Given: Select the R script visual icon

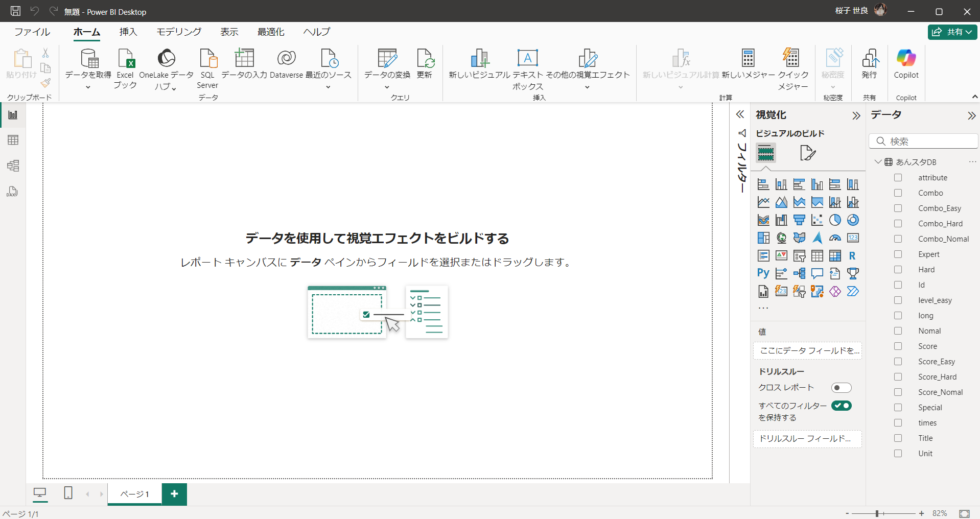Looking at the screenshot, I should [x=852, y=255].
